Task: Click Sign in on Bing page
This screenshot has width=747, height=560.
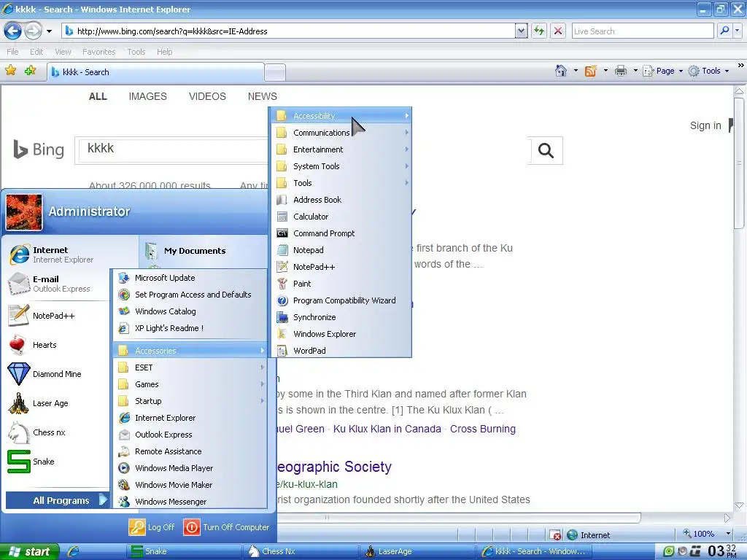Action: pos(705,125)
